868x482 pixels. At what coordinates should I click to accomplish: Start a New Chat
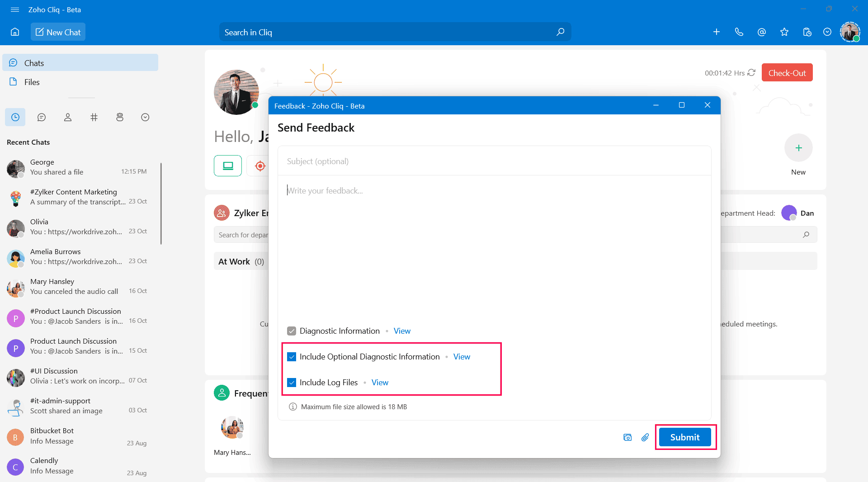point(58,32)
